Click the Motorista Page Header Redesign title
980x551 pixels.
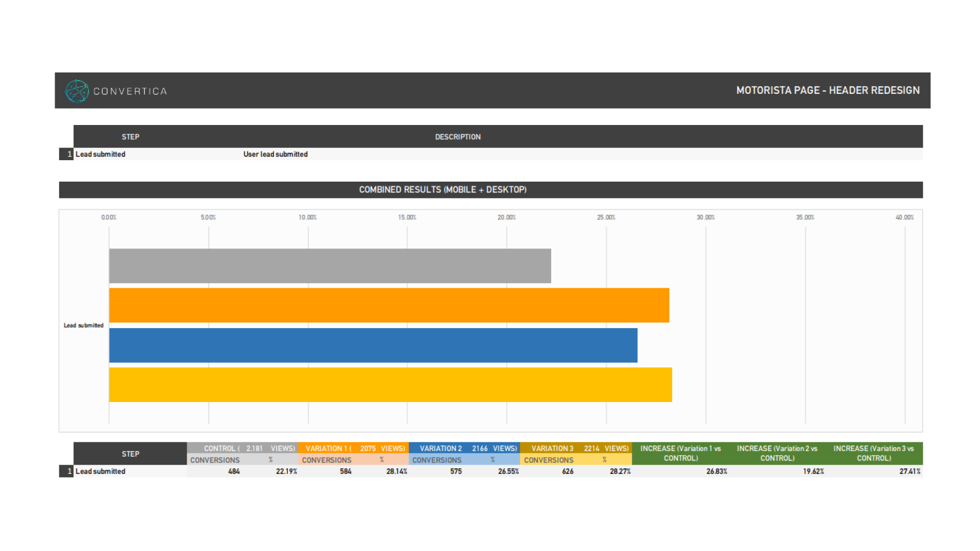827,90
